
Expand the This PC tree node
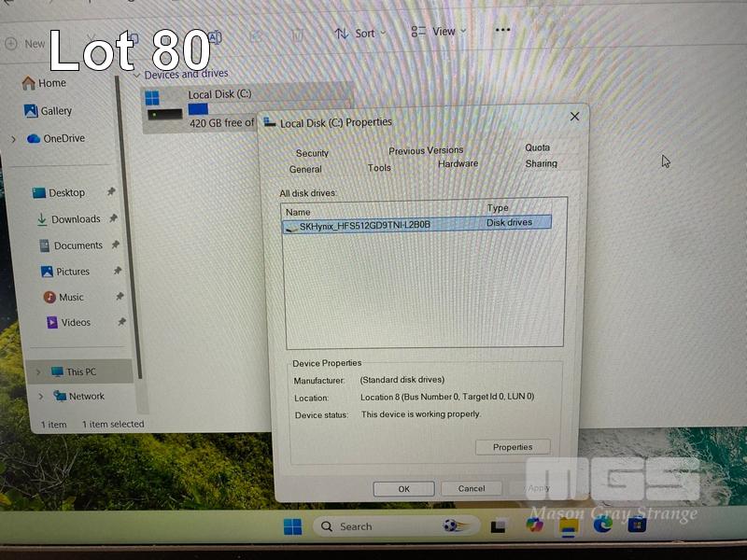(x=39, y=371)
